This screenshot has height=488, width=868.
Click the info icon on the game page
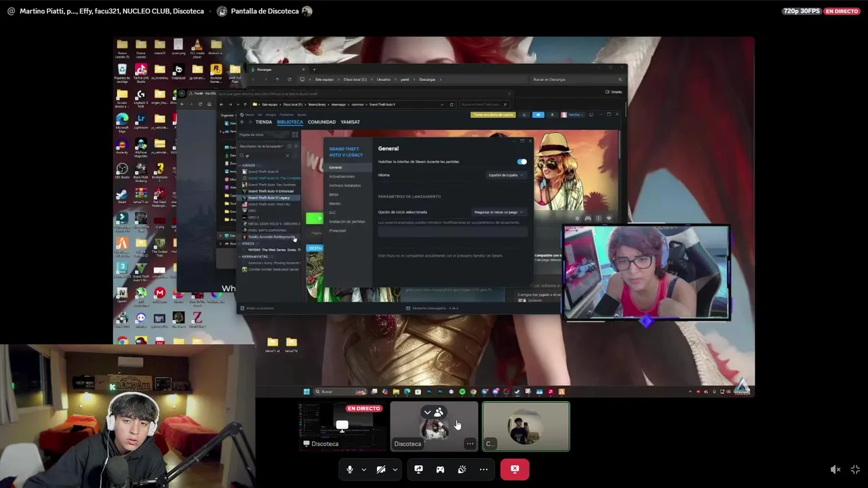(598, 218)
